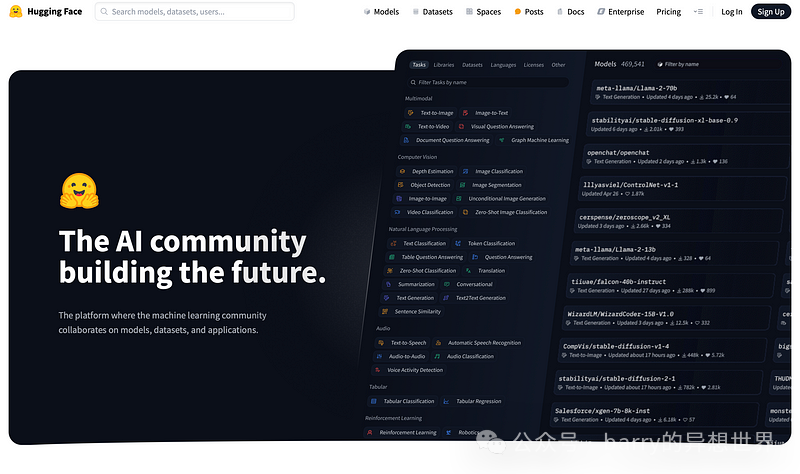800x474 pixels.
Task: Click the Filter by name models field
Action: [679, 64]
